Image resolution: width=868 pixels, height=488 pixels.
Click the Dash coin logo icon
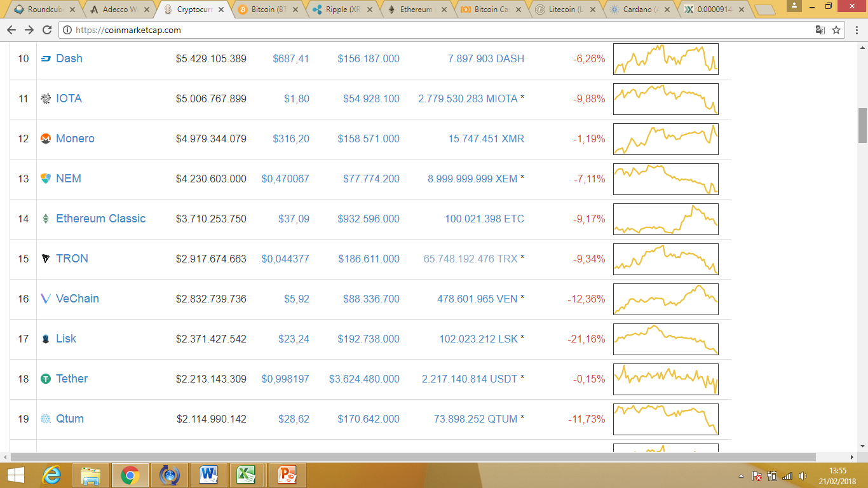click(46, 58)
